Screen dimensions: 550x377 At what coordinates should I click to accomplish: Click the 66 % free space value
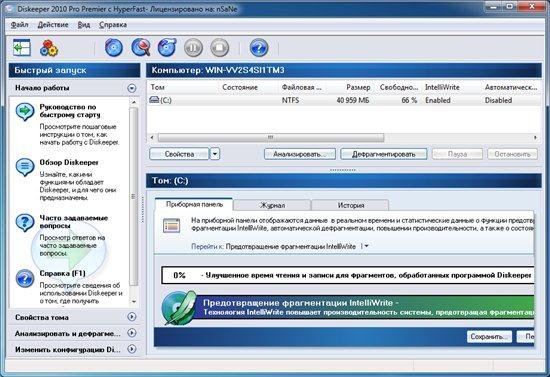(409, 100)
